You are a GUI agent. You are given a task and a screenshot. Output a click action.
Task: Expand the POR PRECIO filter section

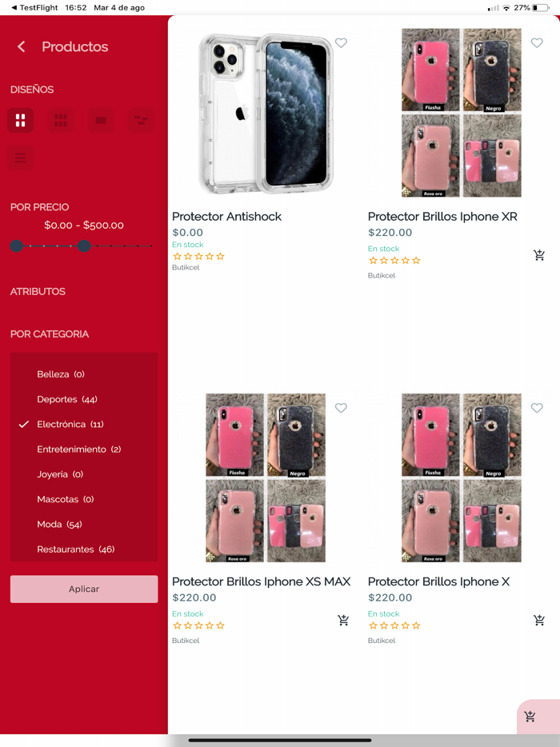[40, 207]
